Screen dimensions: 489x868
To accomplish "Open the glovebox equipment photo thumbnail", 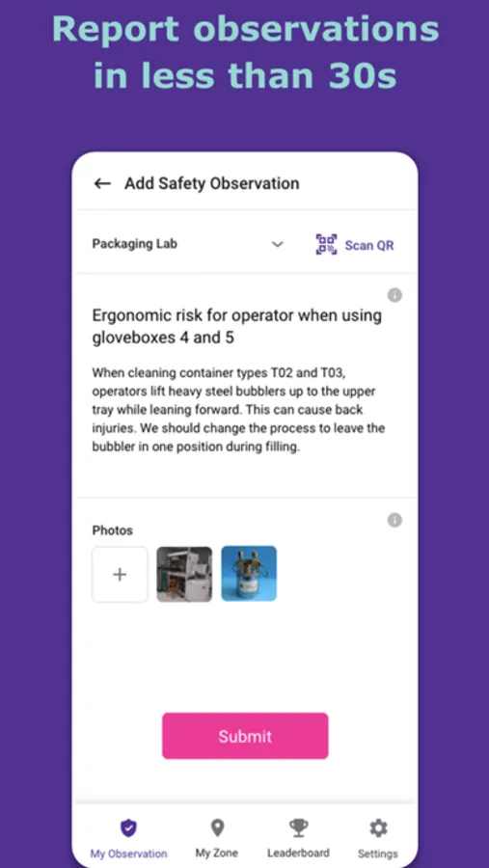I will click(184, 574).
